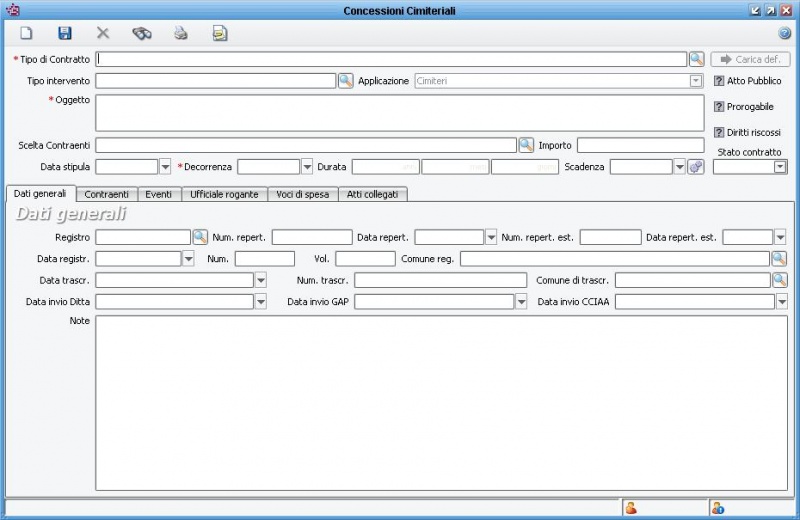Toggle the Prorogabile checkbox
800x520 pixels.
point(719,107)
